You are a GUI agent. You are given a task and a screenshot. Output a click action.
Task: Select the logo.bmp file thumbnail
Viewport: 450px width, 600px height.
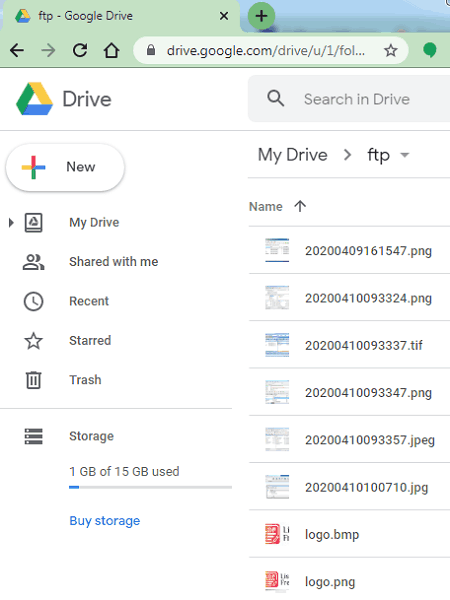[x=277, y=535]
